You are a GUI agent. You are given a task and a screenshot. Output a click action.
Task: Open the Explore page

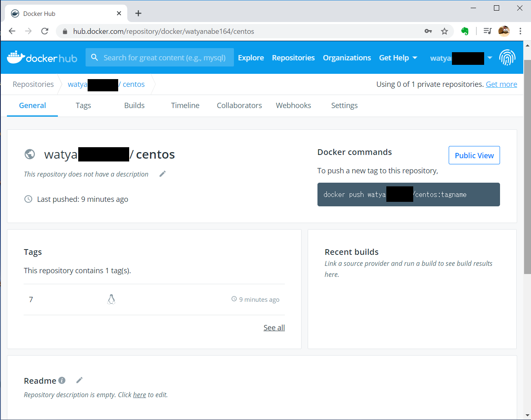(251, 57)
